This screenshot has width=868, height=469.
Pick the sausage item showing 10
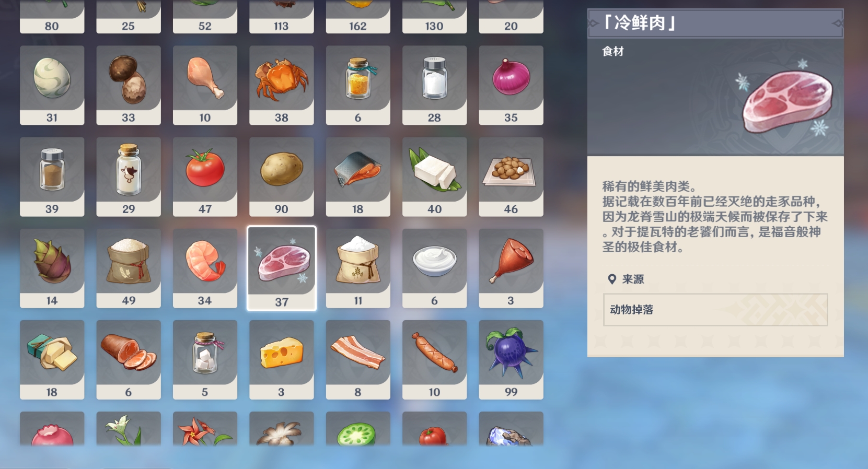pyautogui.click(x=434, y=360)
